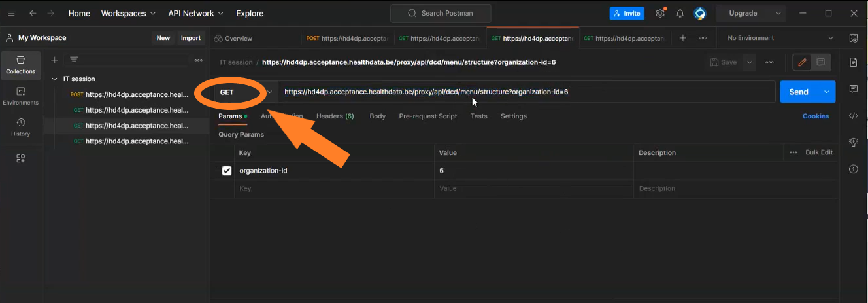Screen dimensions: 868x303
Task: Open the GET method dropdown
Action: [243, 92]
